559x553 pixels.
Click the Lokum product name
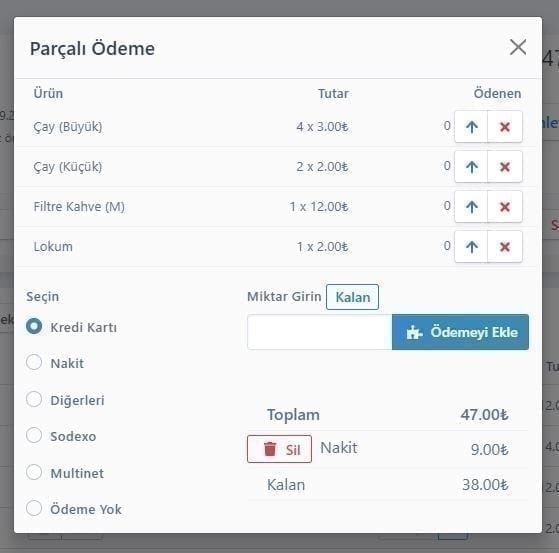[x=53, y=246]
